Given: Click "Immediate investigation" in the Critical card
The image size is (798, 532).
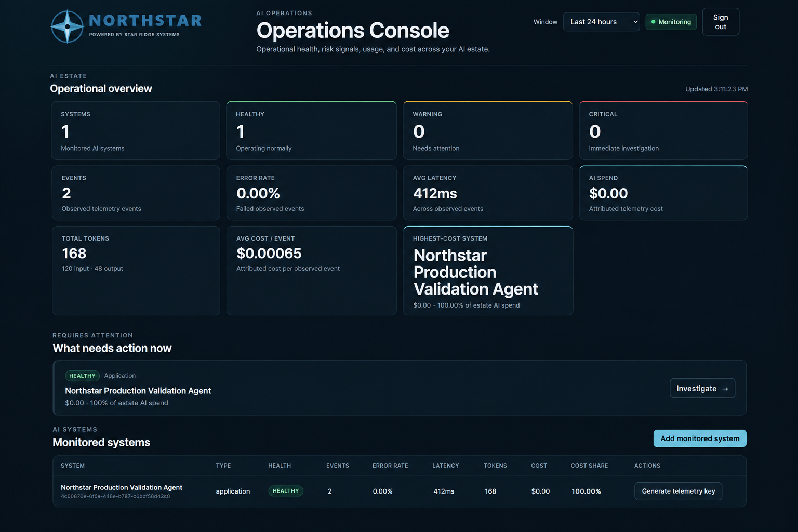Looking at the screenshot, I should [x=623, y=149].
